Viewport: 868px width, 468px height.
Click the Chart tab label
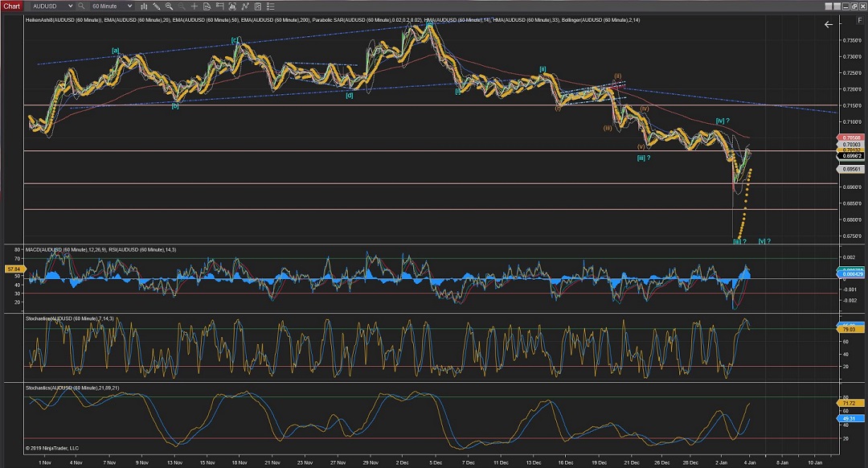[11, 6]
